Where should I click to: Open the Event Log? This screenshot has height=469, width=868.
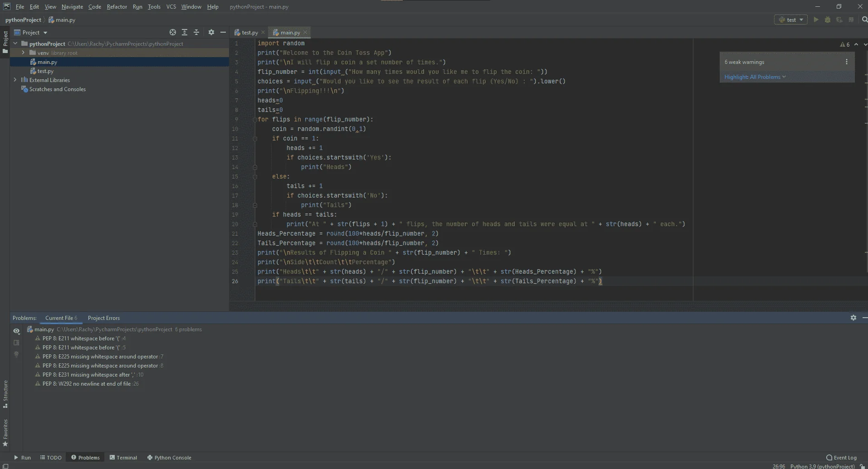(x=841, y=457)
